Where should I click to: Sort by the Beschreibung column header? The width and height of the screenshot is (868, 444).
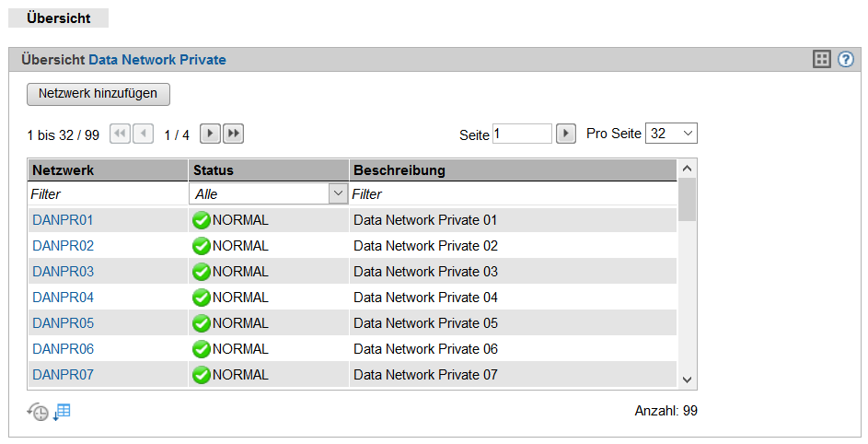coord(399,170)
